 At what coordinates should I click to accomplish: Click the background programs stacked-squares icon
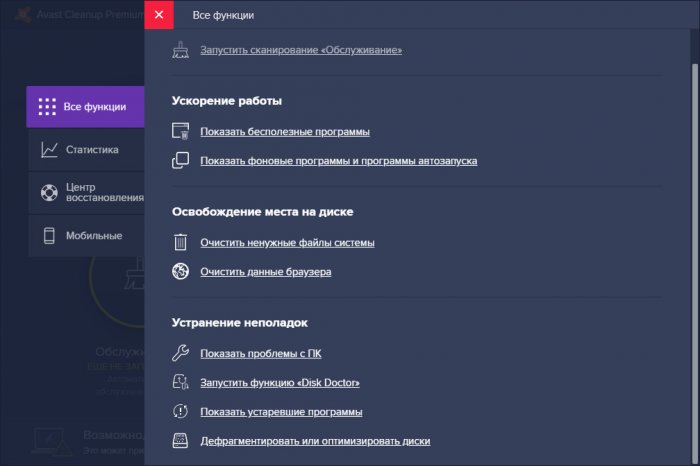181,160
